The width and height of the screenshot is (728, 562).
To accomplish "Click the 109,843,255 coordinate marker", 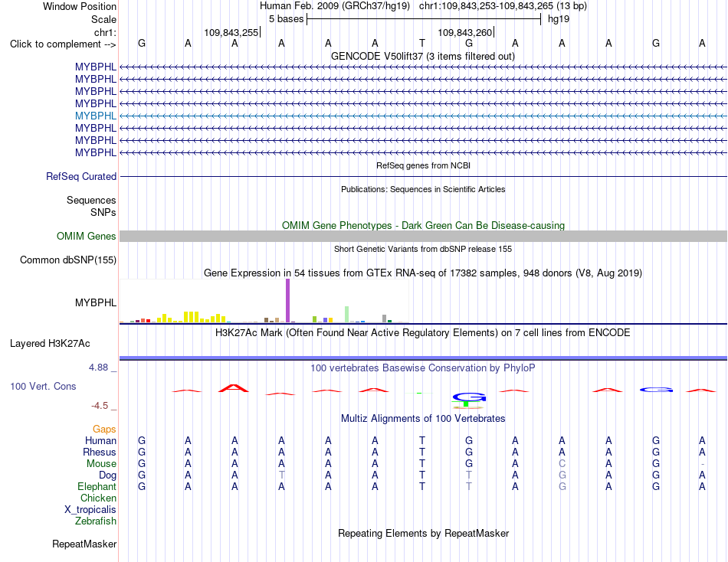I will [231, 32].
